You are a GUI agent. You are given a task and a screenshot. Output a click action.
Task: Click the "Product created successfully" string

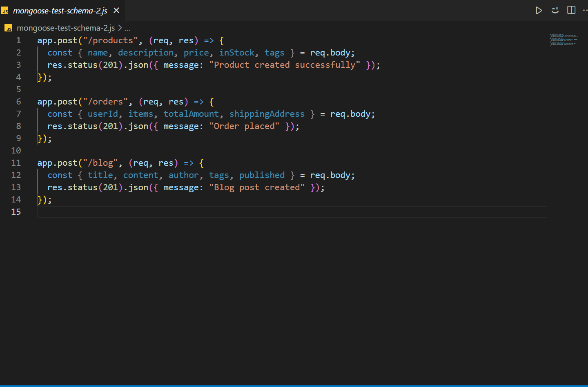(285, 65)
